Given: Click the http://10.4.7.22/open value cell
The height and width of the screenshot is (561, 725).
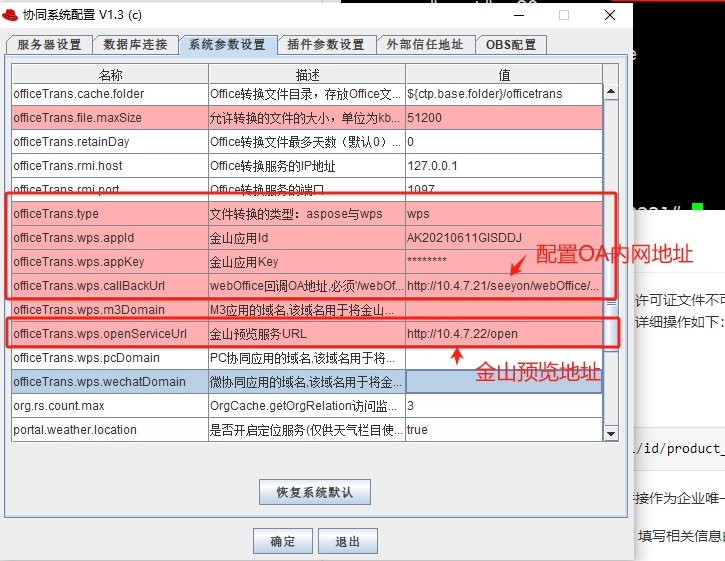Looking at the screenshot, I should (504, 334).
